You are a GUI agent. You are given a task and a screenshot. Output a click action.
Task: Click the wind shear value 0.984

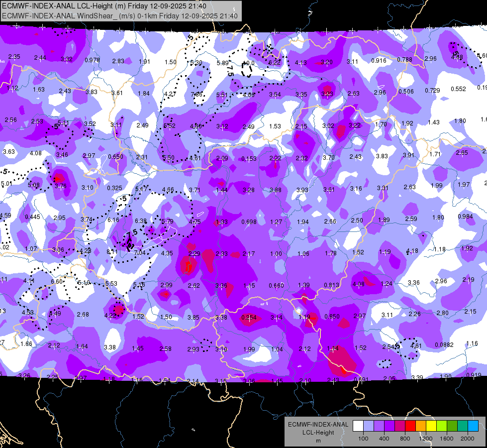click(465, 217)
